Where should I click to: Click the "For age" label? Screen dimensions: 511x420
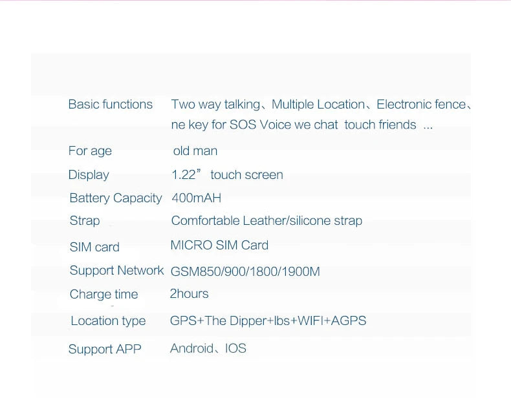pos(90,151)
